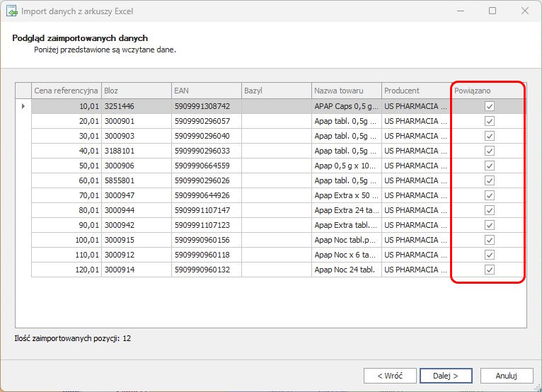Image resolution: width=542 pixels, height=392 pixels.
Task: Click the Bloz column header
Action: (x=136, y=91)
